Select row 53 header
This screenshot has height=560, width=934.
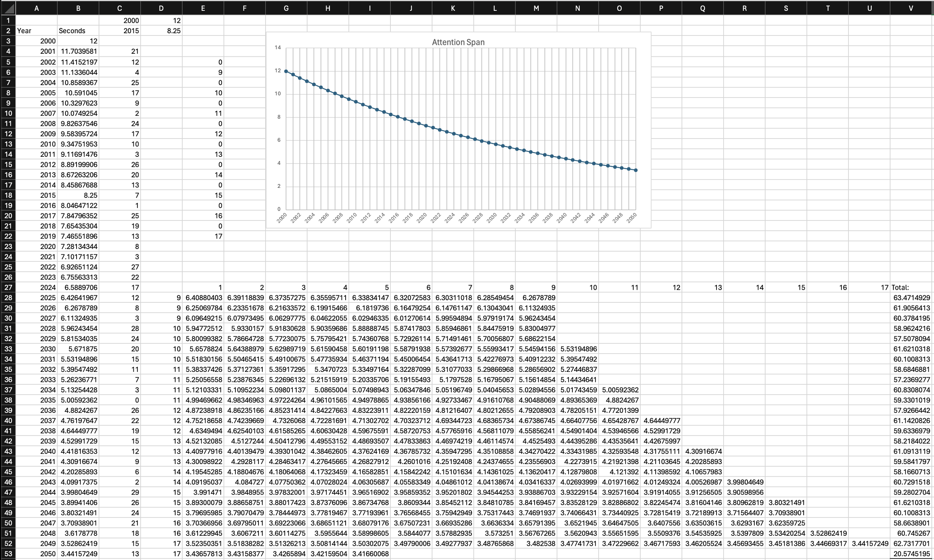8,554
